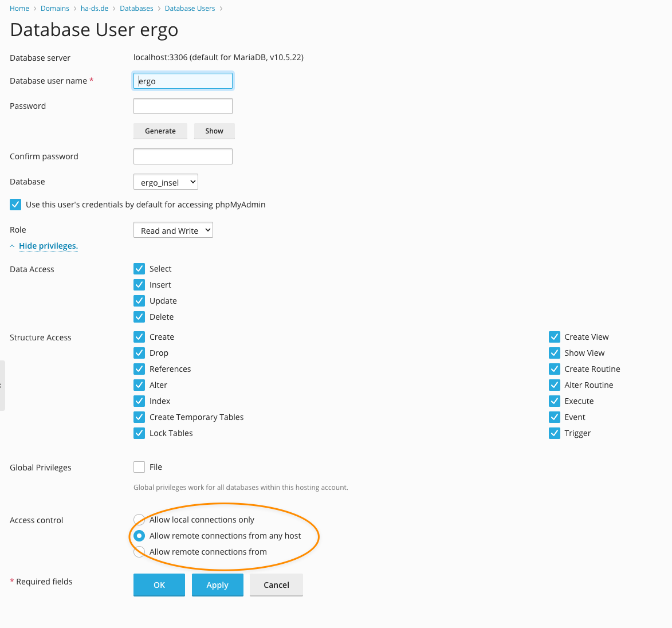Click the Hide privileges chevron icon

click(12, 246)
